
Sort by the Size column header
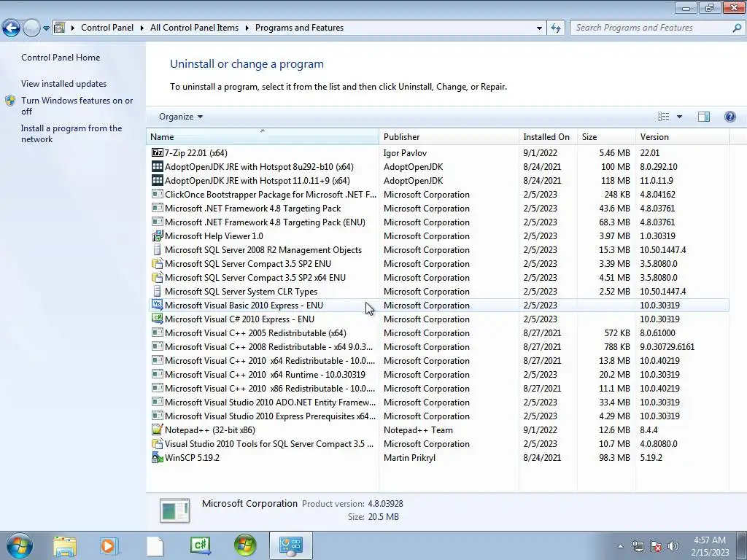(x=606, y=136)
